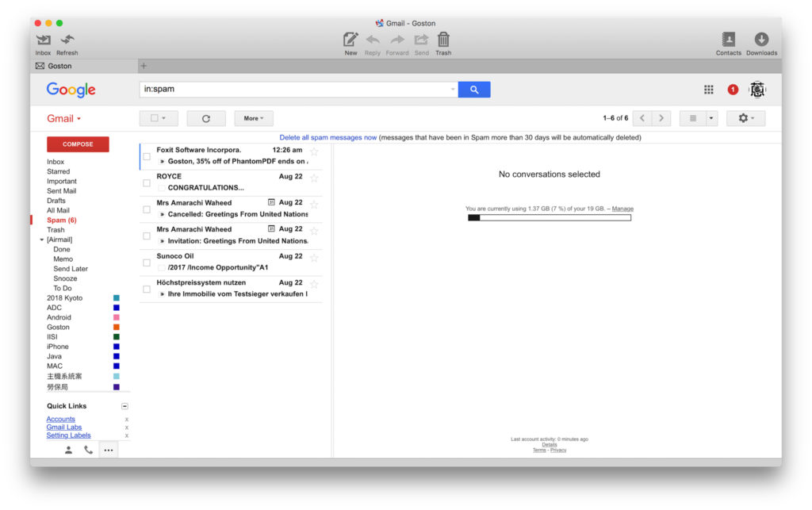This screenshot has height=510, width=812.
Task: Open the three-dots more icon in sidebar
Action: (108, 451)
